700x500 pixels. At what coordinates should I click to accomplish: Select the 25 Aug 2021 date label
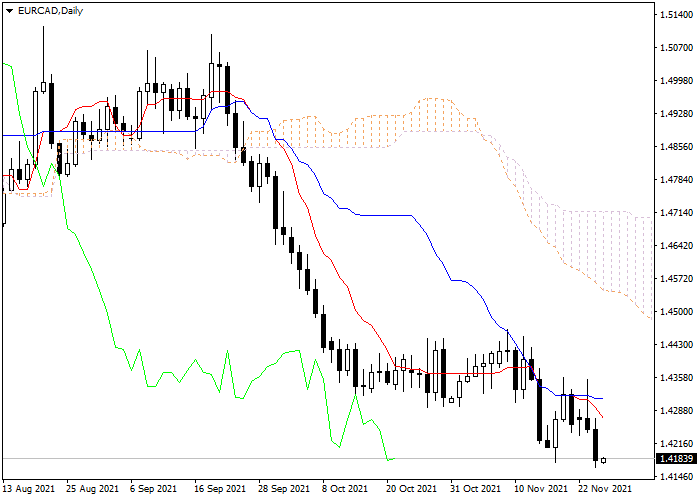pos(93,489)
